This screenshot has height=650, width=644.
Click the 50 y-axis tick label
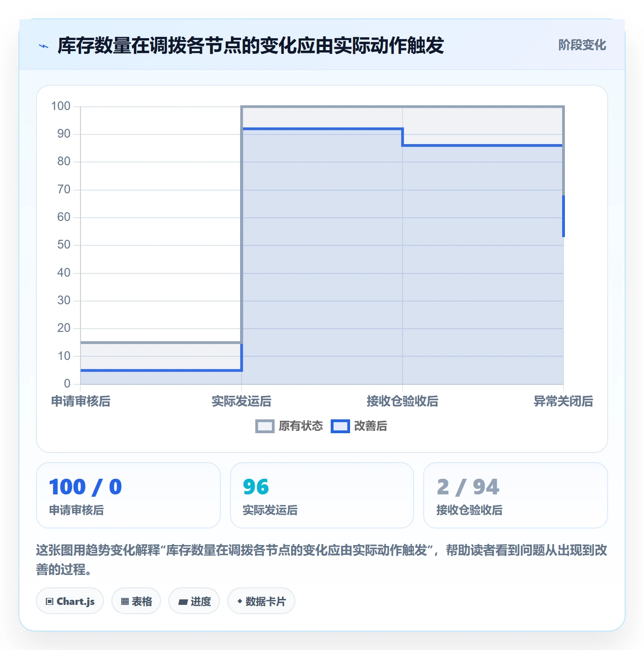(64, 245)
